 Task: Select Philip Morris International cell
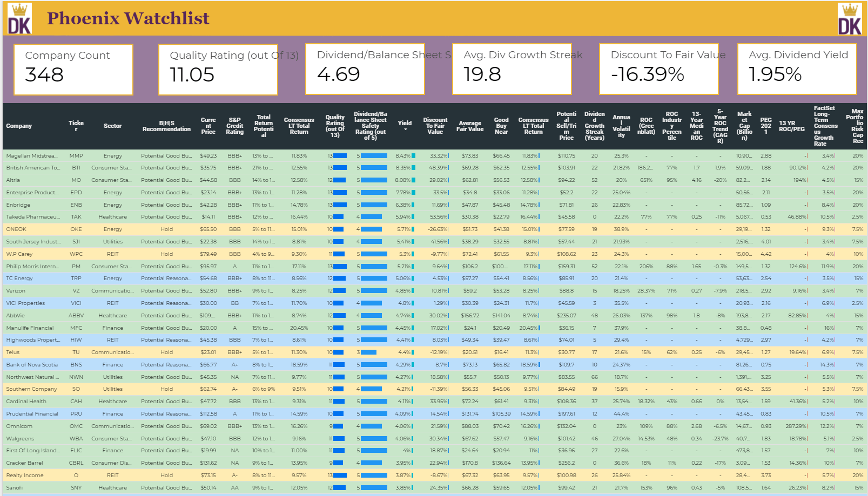(32, 267)
